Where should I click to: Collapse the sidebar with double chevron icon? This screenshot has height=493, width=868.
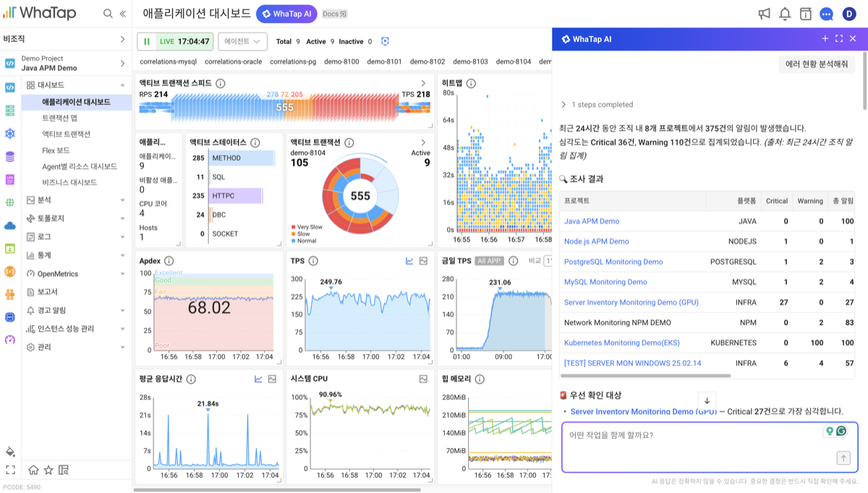pyautogui.click(x=122, y=14)
